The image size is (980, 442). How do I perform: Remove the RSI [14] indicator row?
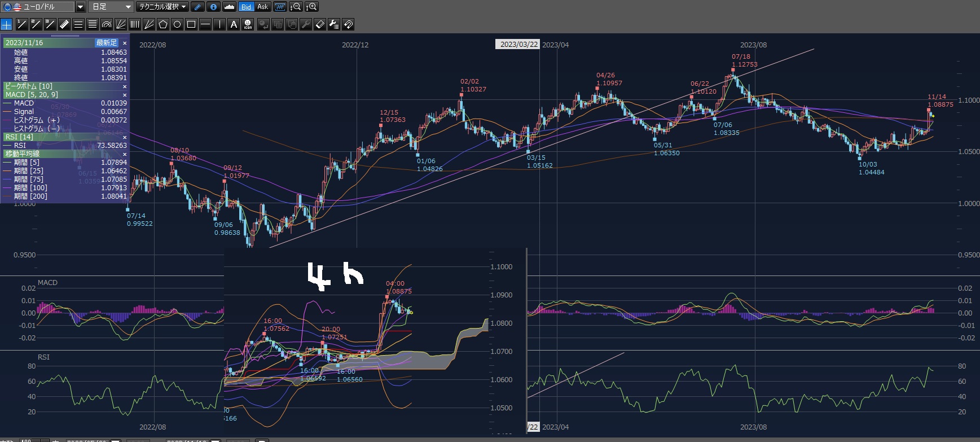125,137
